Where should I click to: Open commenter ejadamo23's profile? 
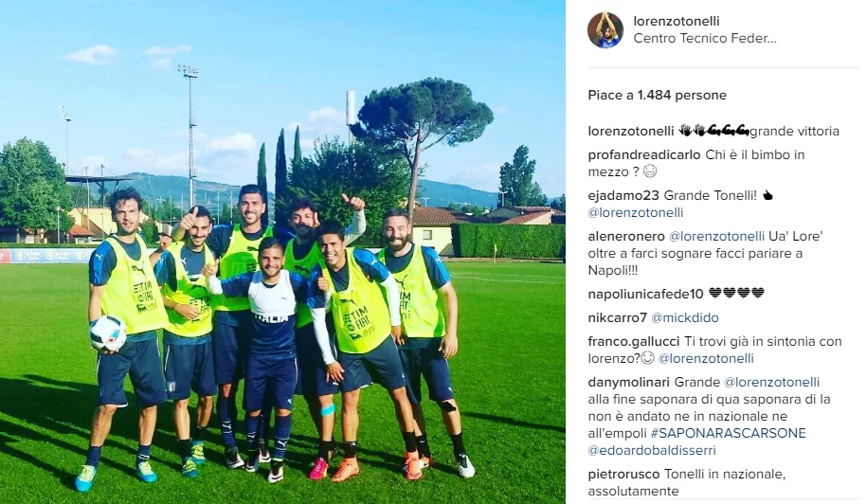pos(623,195)
